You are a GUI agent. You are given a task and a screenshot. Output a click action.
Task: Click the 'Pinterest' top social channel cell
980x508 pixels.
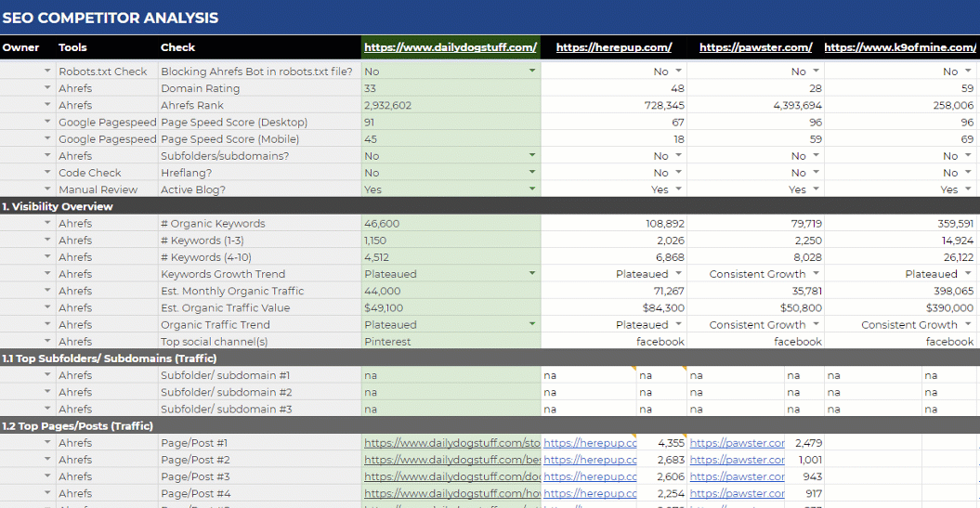coord(451,342)
